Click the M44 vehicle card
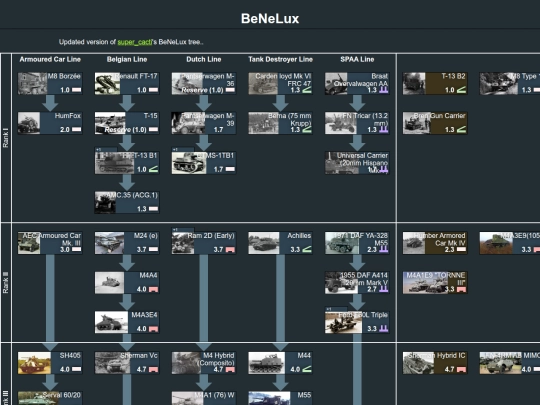 point(281,363)
